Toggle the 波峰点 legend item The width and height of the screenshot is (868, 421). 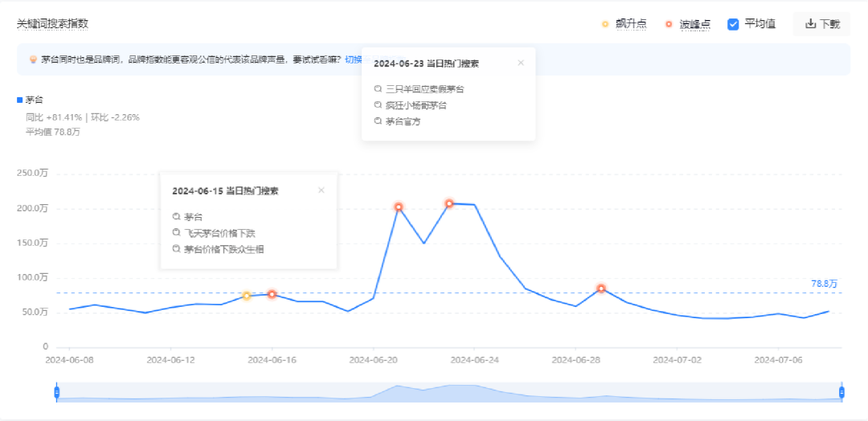pyautogui.click(x=688, y=24)
